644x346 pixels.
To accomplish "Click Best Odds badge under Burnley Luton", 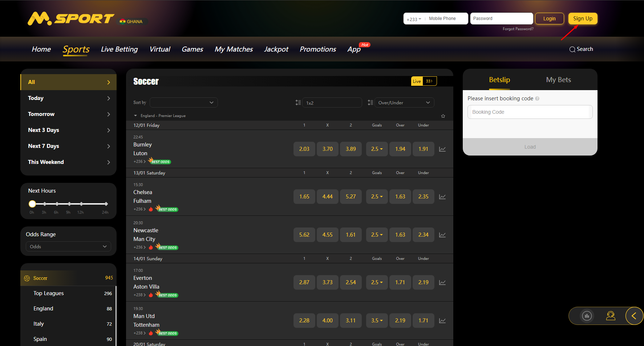I will pos(159,161).
